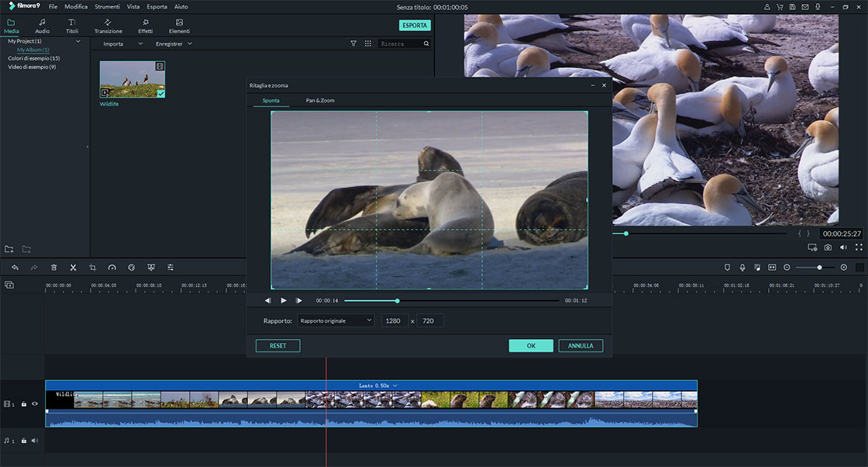The image size is (868, 467).
Task: Click the zoom-to-fit timeline icon
Action: (x=772, y=268)
